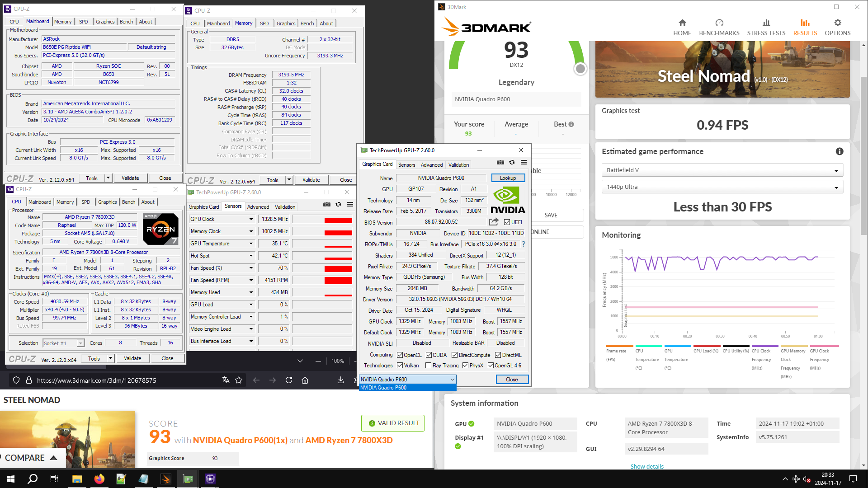This screenshot has height=488, width=868.
Task: Open 3DMark RESULTS section
Action: coord(805,28)
